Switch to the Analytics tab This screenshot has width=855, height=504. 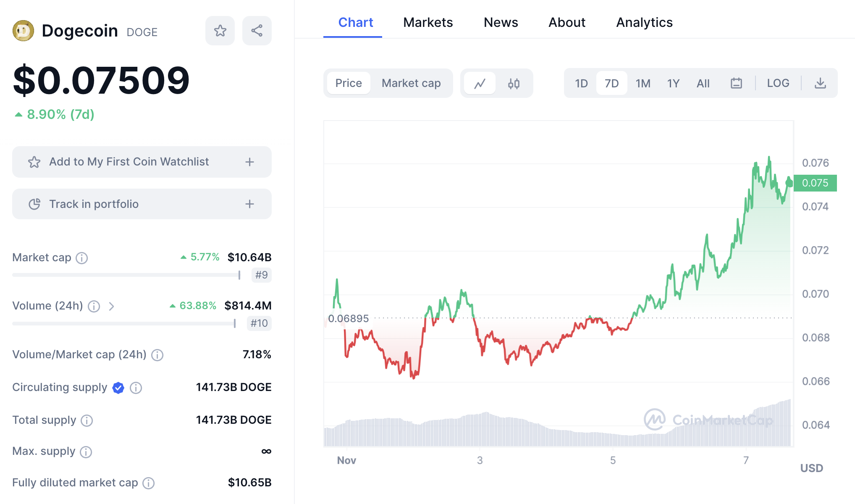point(644,22)
